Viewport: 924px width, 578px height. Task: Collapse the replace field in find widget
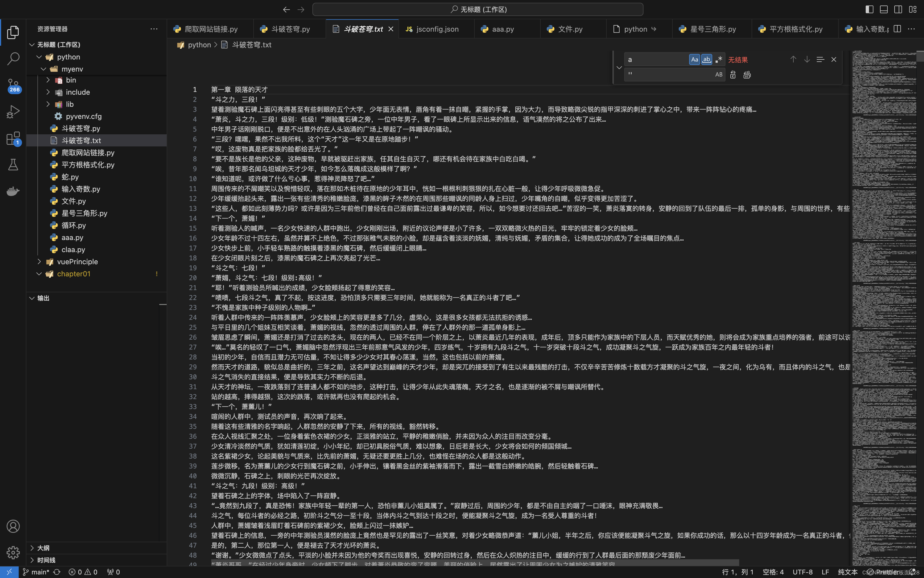pyautogui.click(x=619, y=67)
